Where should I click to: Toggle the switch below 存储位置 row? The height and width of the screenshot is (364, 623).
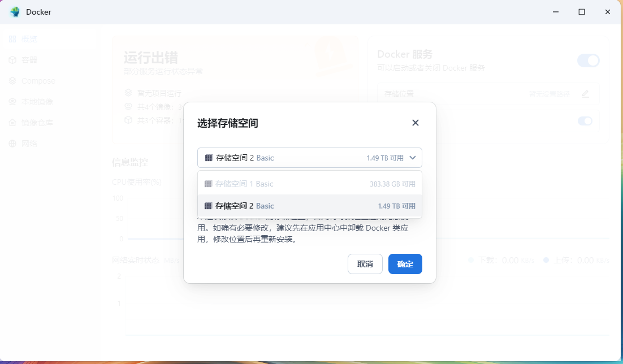tap(585, 121)
